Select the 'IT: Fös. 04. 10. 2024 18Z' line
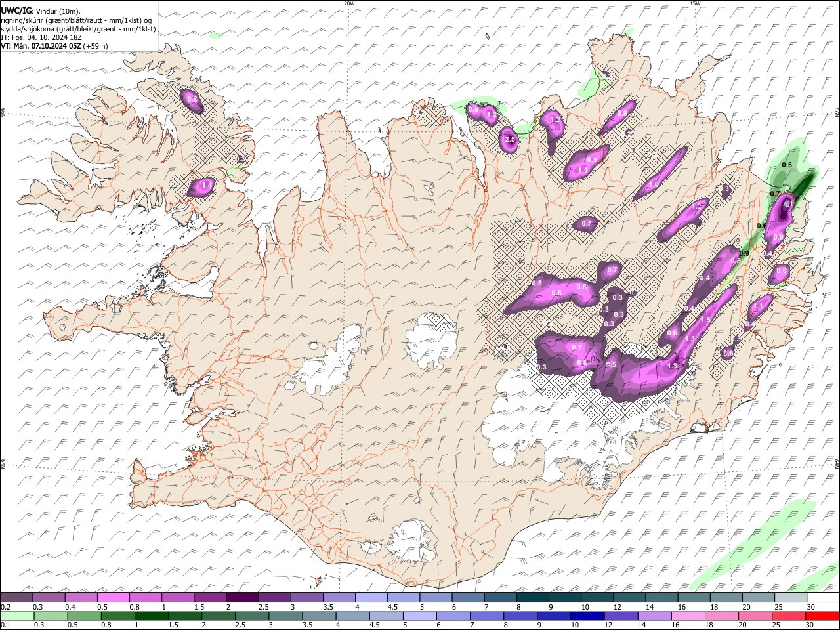The height and width of the screenshot is (630, 840). (41, 37)
